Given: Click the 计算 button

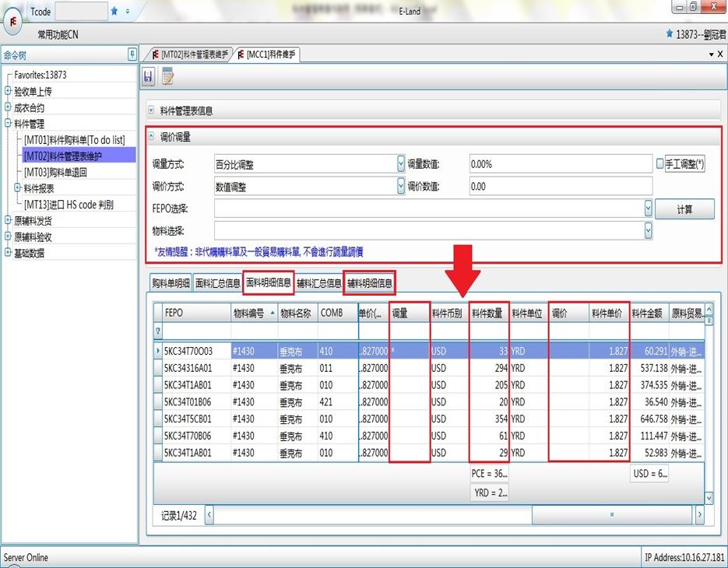Looking at the screenshot, I should coord(684,209).
